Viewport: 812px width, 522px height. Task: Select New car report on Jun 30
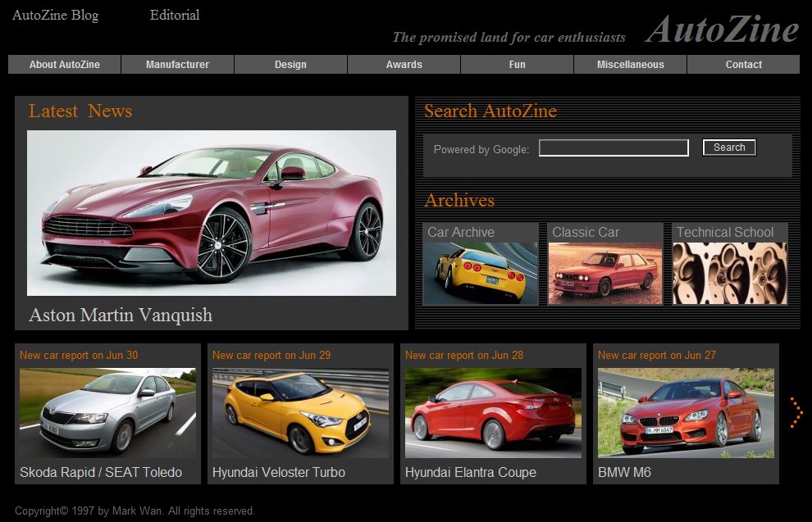click(x=79, y=356)
